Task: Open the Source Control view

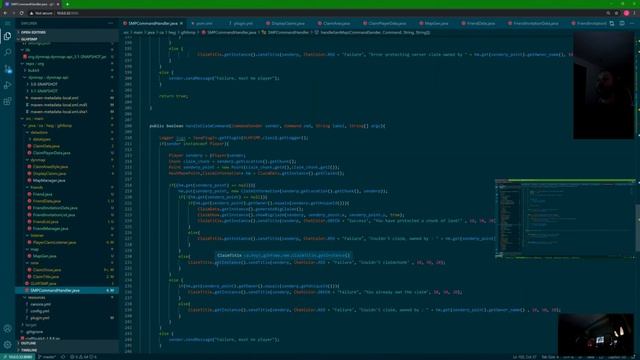Action: (x=7, y=69)
